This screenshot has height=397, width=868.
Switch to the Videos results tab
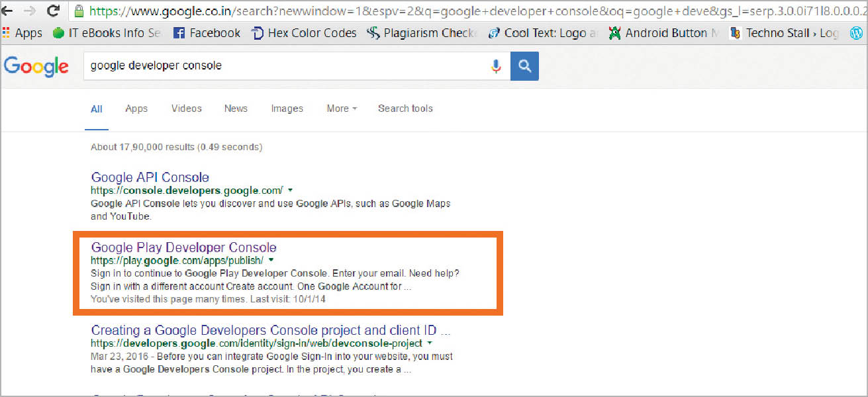point(186,109)
